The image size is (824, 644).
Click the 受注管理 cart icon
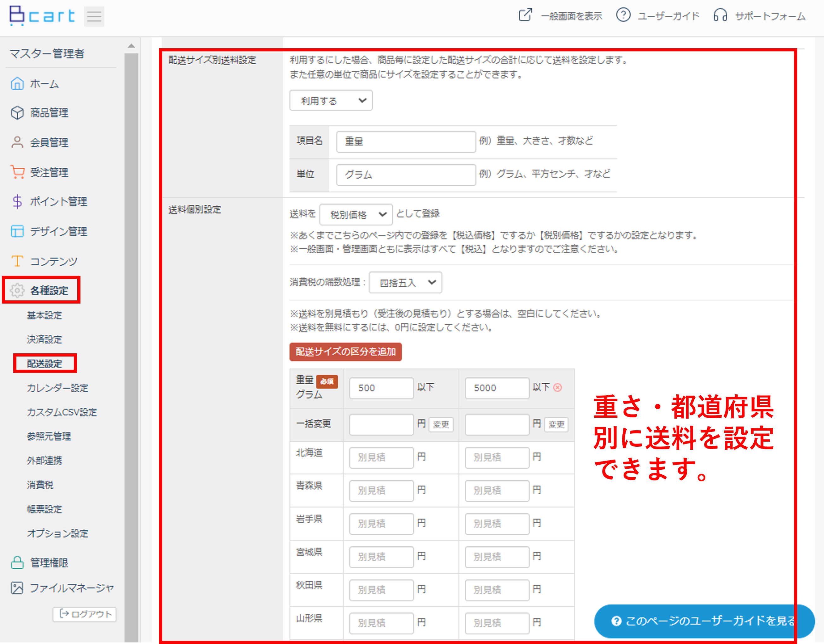tap(17, 172)
